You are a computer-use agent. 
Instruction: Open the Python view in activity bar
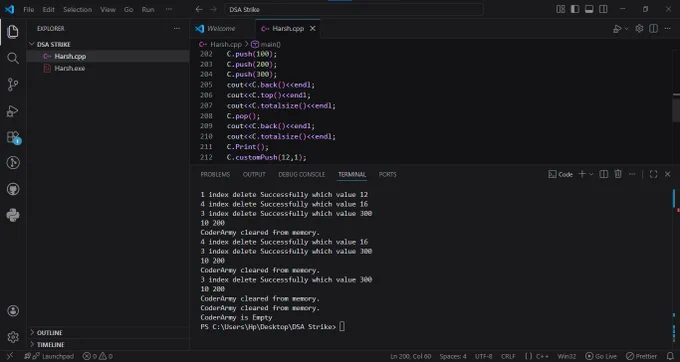tap(13, 215)
